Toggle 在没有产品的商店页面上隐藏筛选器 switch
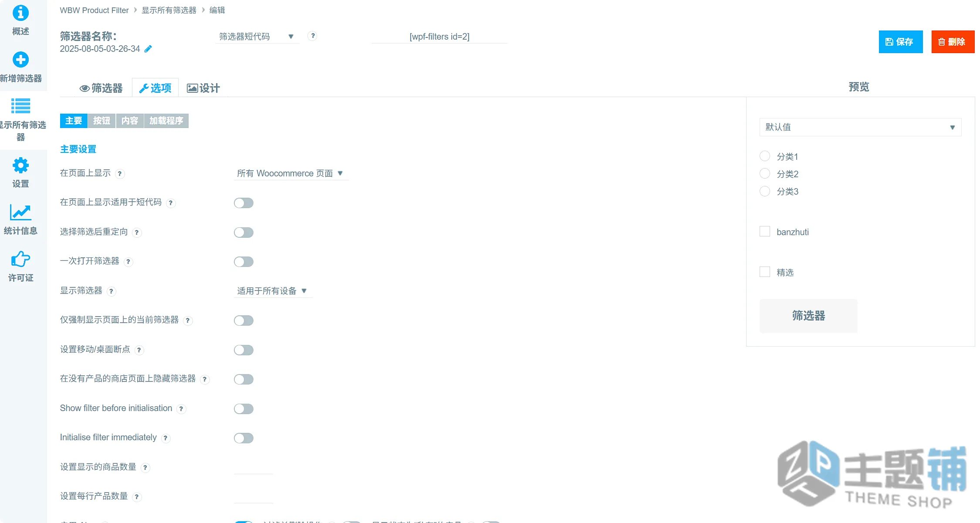980x523 pixels. click(x=243, y=379)
